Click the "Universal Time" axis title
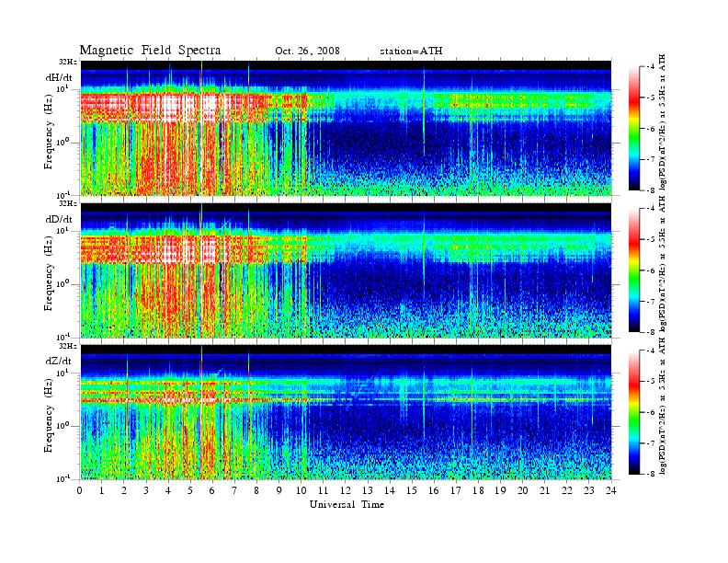This screenshot has height=563, width=728. point(347,504)
